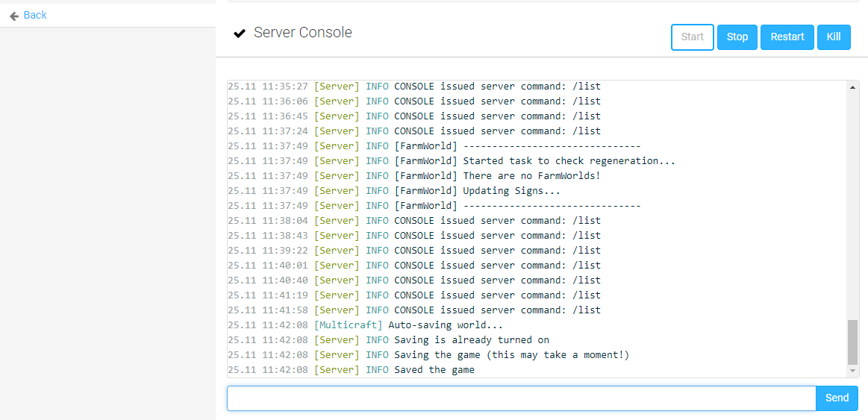The width and height of the screenshot is (868, 420).
Task: Send the console command
Action: (836, 398)
